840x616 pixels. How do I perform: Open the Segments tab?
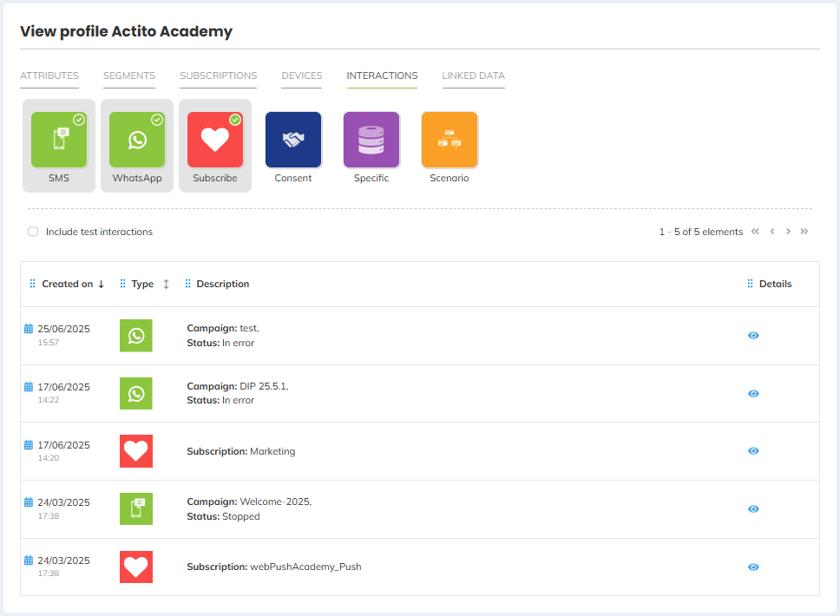[x=129, y=76]
